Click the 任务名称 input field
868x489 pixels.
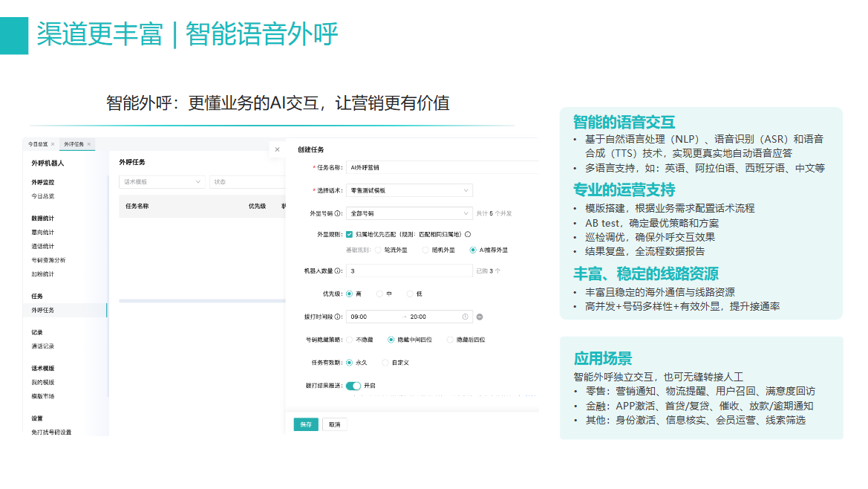tap(442, 167)
